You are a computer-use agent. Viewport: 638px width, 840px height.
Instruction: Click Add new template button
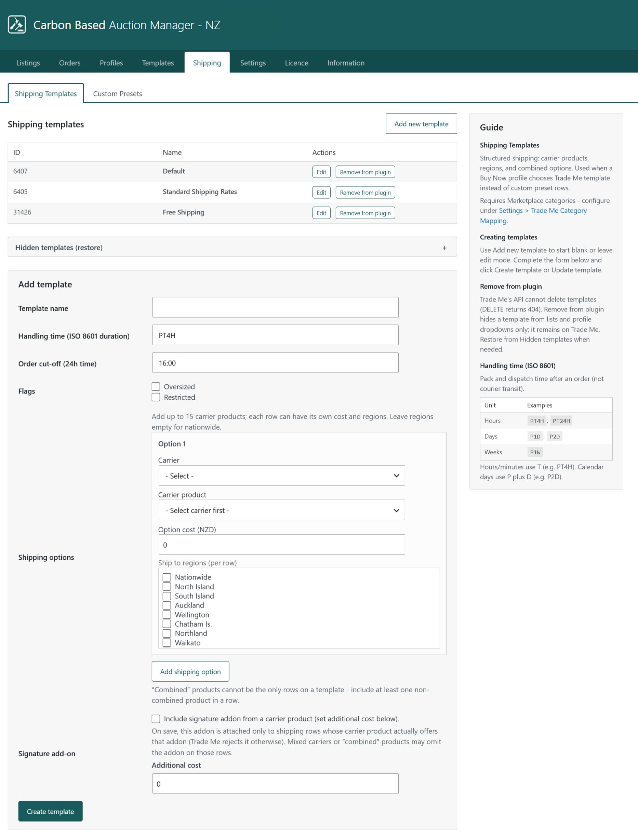coord(421,124)
